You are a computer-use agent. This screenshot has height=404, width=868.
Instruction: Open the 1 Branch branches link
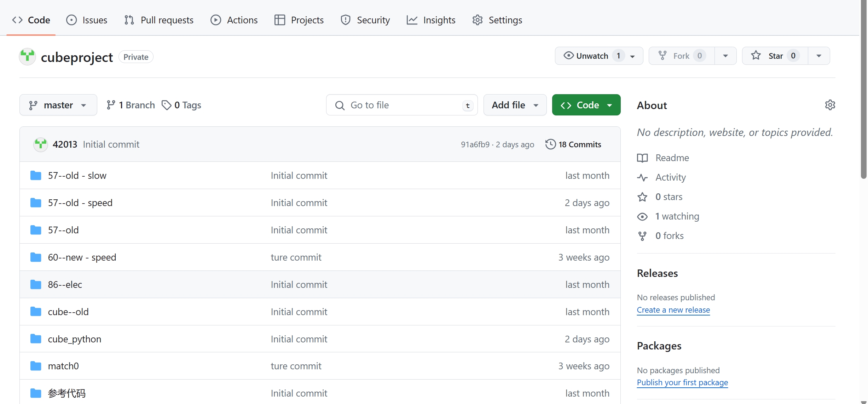pyautogui.click(x=131, y=105)
